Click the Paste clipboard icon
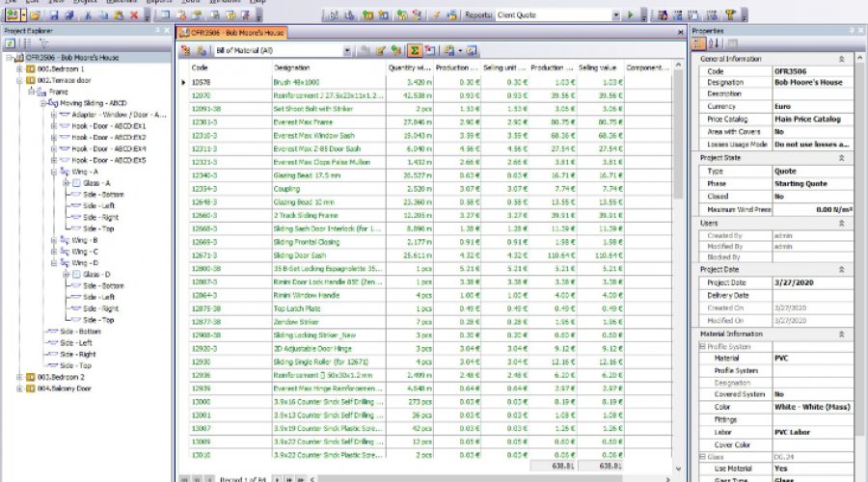Viewport: 868px width, 482px height. pyautogui.click(x=119, y=14)
